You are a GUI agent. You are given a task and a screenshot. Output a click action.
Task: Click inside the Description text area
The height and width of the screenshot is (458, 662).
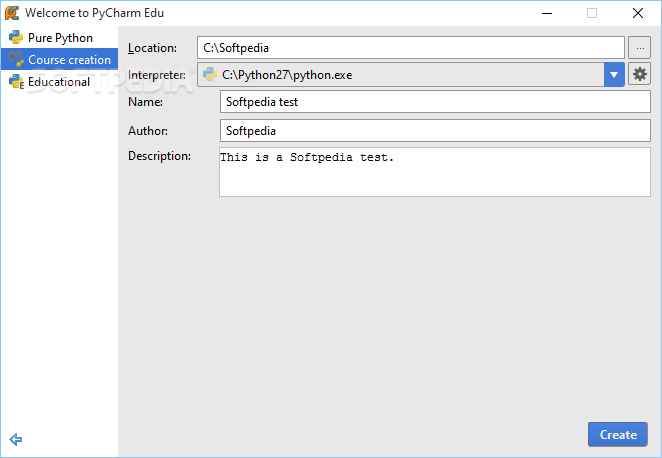point(435,172)
